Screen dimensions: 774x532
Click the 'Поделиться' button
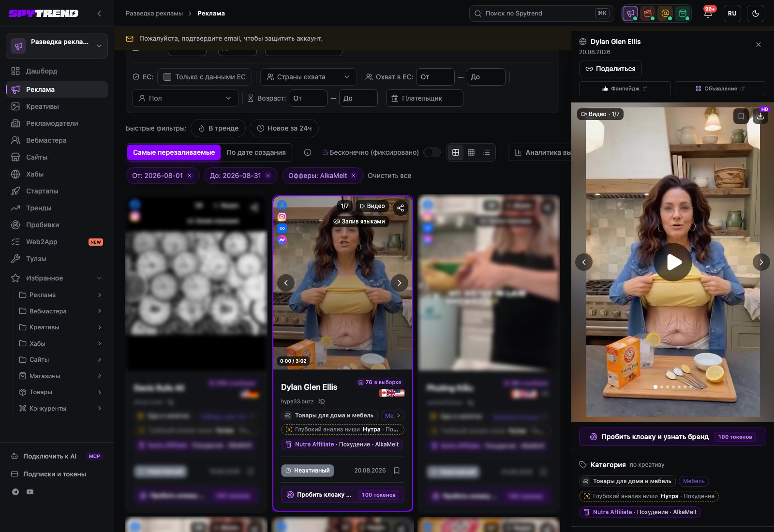coord(610,69)
